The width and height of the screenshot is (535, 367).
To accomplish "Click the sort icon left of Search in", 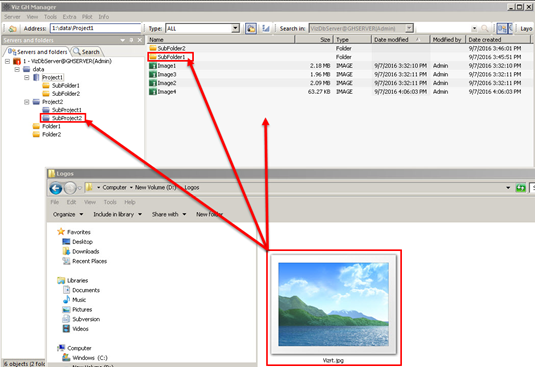I will (x=266, y=29).
